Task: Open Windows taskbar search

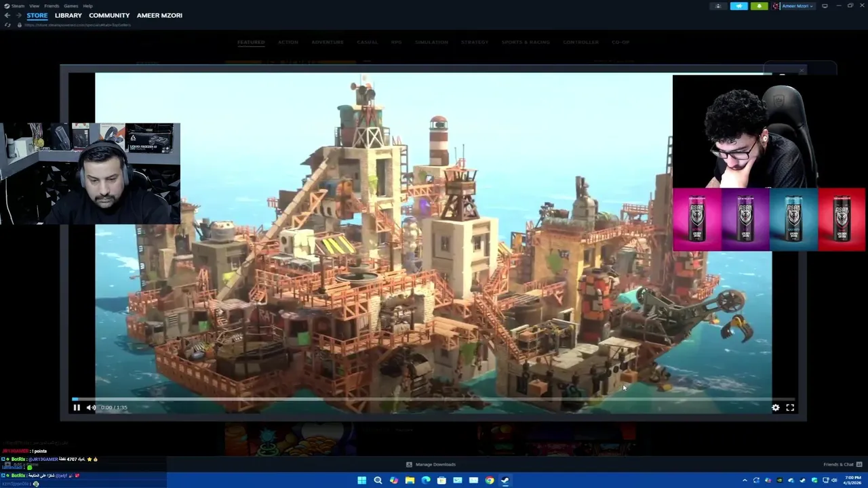Action: coord(378,481)
